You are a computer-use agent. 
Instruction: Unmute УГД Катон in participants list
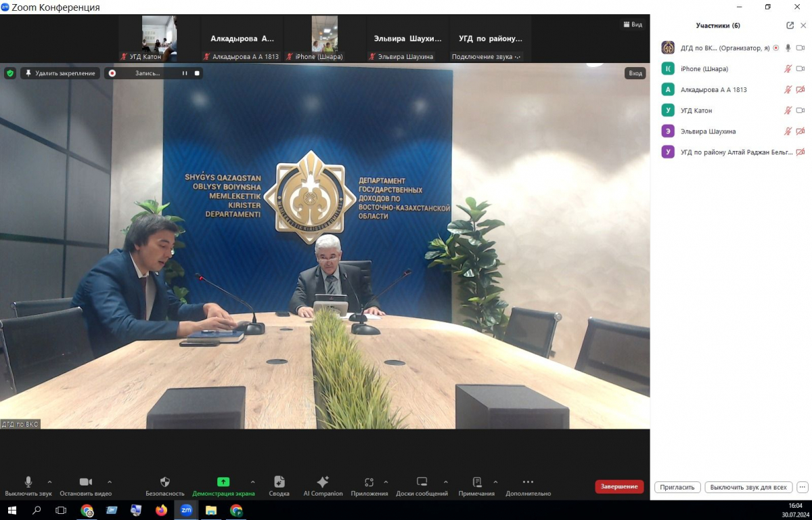pos(788,110)
